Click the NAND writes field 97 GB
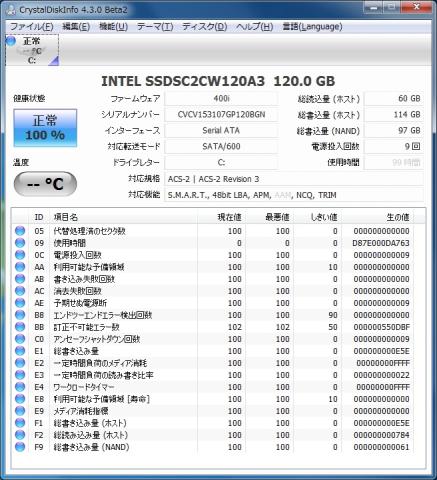 [394, 131]
